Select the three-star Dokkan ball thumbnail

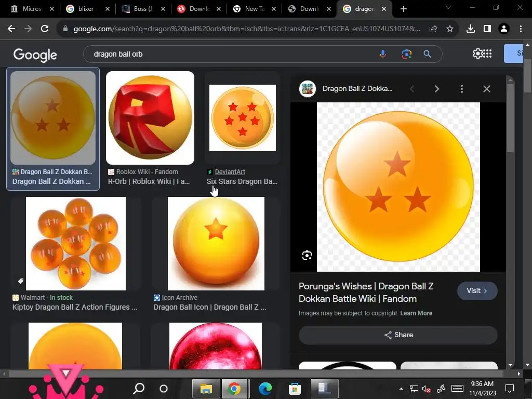[x=53, y=118]
